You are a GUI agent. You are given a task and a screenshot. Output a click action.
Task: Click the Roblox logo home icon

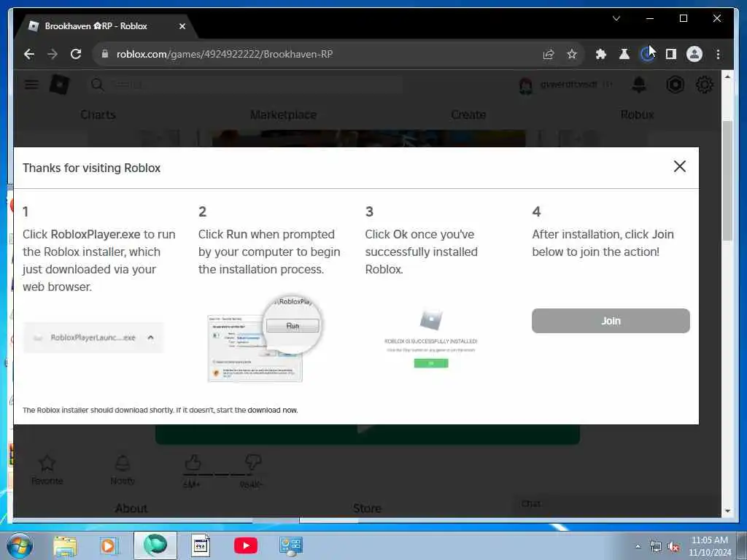(60, 85)
